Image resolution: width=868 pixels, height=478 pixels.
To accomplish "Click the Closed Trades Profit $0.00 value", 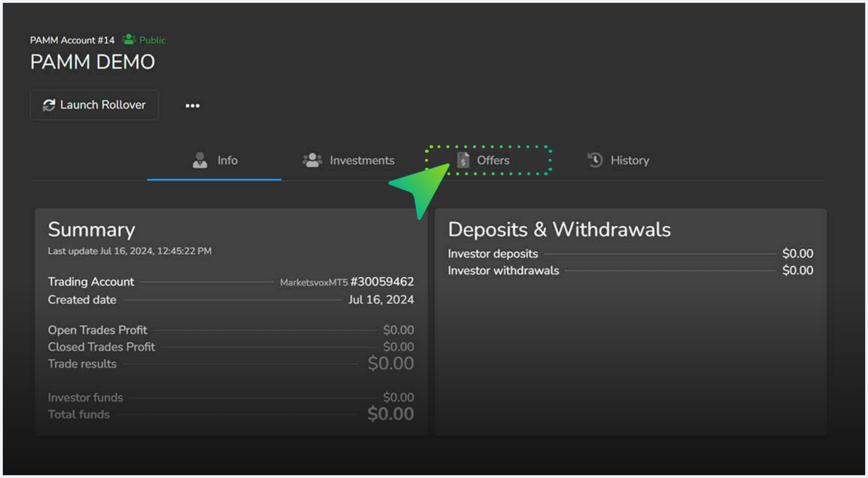I will [399, 347].
